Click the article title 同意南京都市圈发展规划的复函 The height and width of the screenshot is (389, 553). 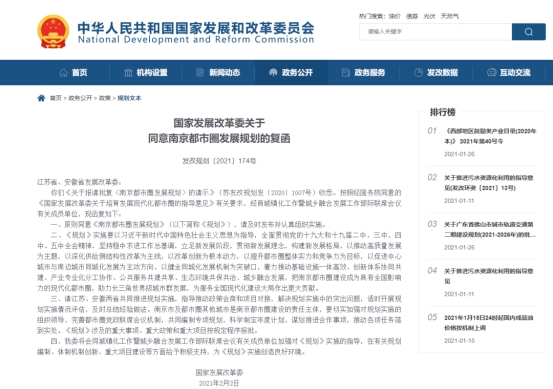click(x=219, y=138)
